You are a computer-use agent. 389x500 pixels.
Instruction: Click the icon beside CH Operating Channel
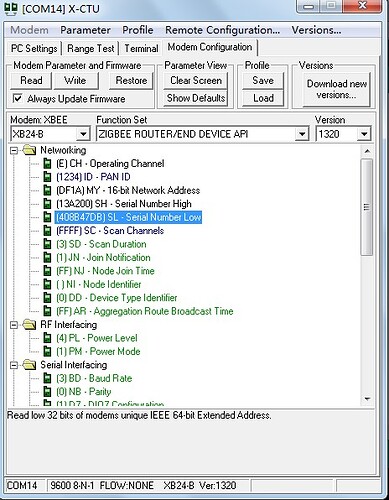[x=48, y=164]
